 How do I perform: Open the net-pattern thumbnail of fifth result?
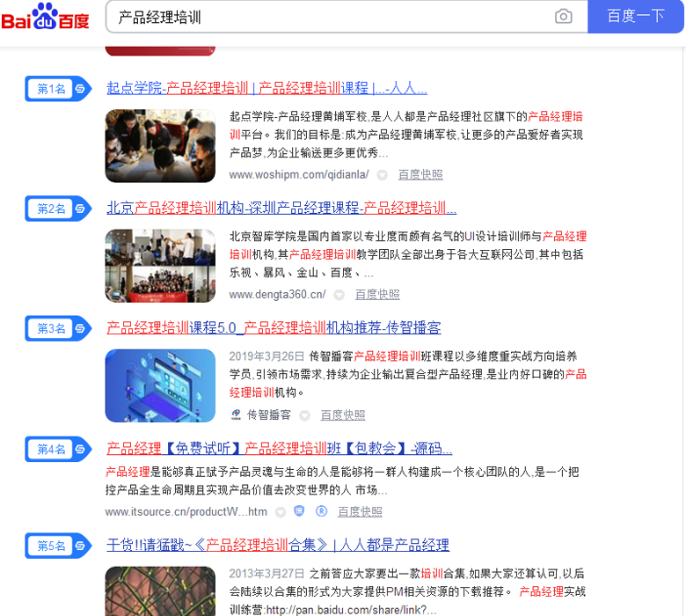click(160, 591)
